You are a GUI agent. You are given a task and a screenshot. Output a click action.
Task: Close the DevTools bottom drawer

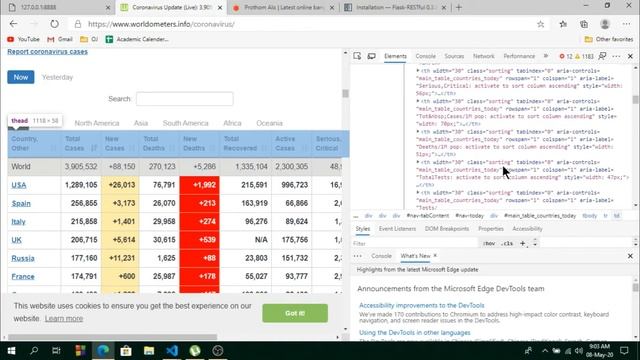[x=630, y=256]
